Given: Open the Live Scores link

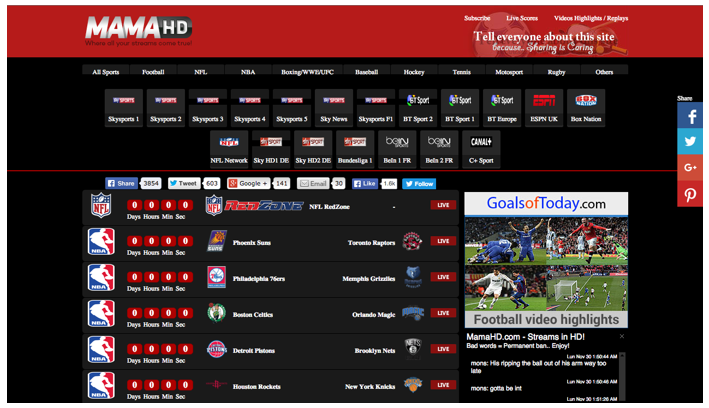Looking at the screenshot, I should (522, 18).
